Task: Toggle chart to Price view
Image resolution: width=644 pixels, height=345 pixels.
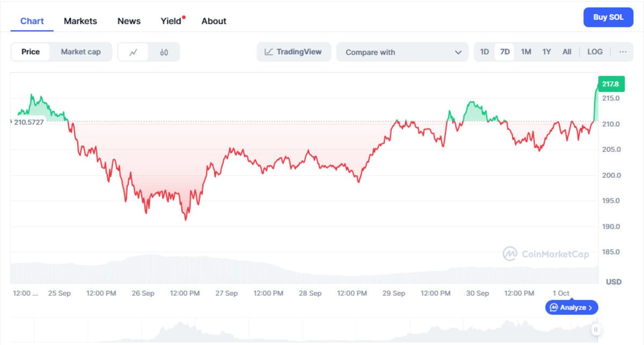Action: coord(31,52)
